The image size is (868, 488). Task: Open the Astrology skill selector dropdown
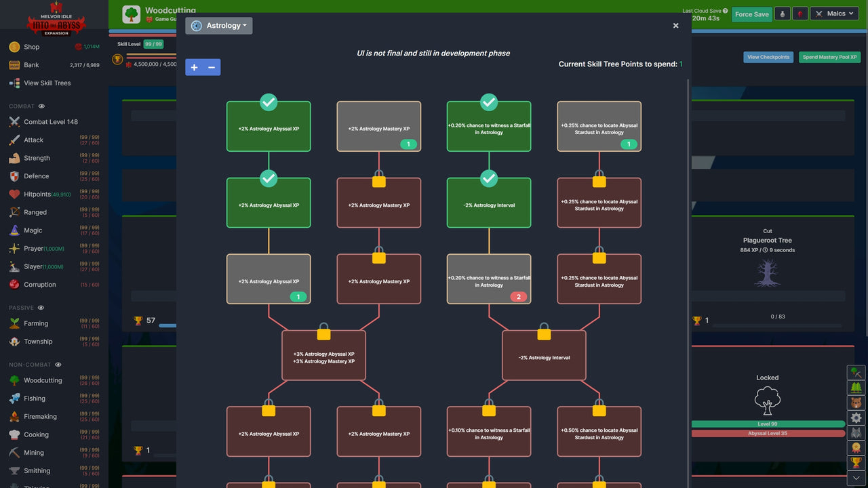pos(218,25)
